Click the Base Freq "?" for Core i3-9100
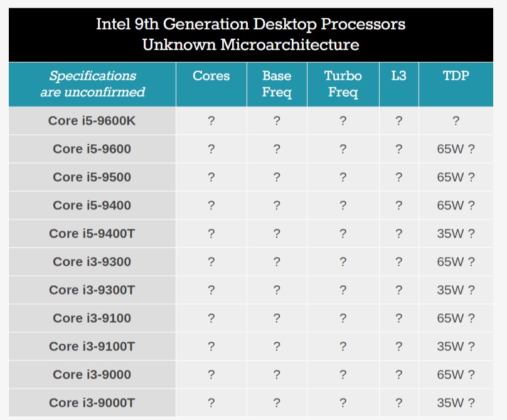The image size is (507, 420). point(277,318)
